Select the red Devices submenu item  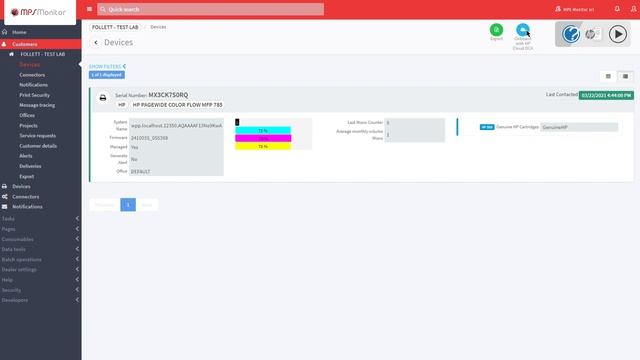tap(29, 64)
